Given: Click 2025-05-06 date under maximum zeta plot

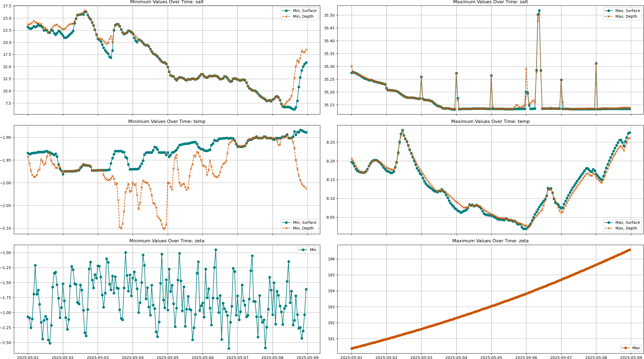Looking at the screenshot, I should pos(526,357).
